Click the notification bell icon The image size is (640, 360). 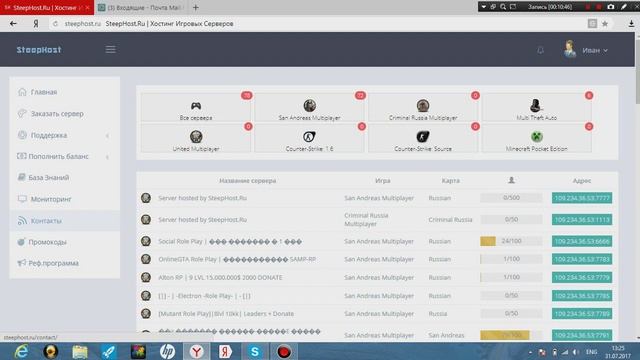[540, 50]
